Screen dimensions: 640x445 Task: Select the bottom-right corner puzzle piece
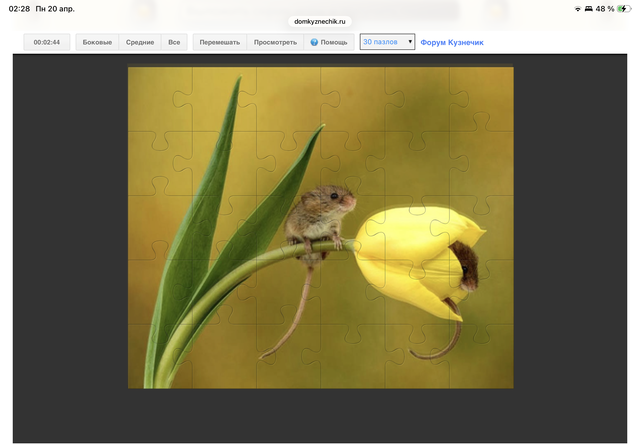click(x=482, y=360)
